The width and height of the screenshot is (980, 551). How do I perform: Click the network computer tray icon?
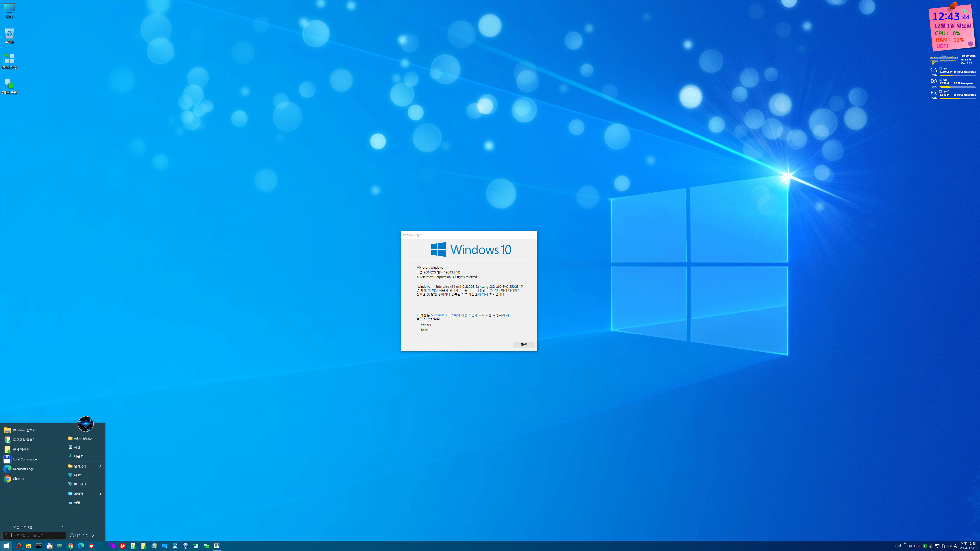[x=937, y=546]
